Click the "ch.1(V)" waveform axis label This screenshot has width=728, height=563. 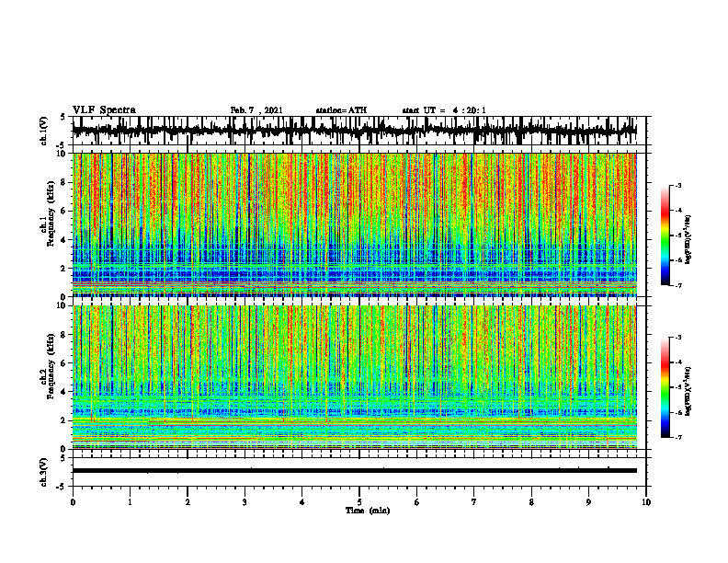[44, 131]
